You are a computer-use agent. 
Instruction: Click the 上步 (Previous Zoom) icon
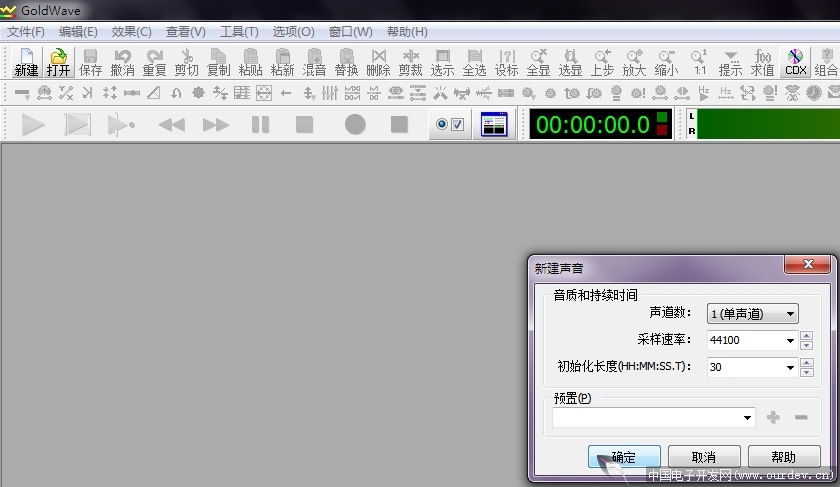pyautogui.click(x=602, y=62)
